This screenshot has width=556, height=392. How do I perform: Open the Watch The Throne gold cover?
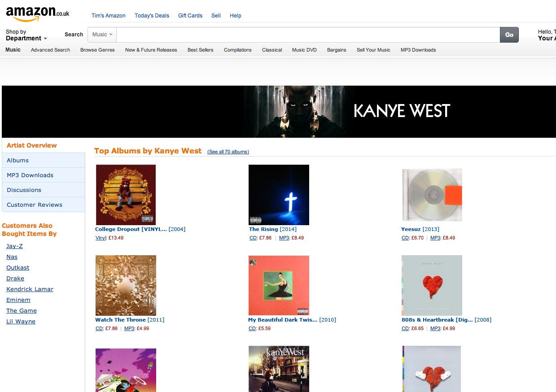click(x=126, y=285)
